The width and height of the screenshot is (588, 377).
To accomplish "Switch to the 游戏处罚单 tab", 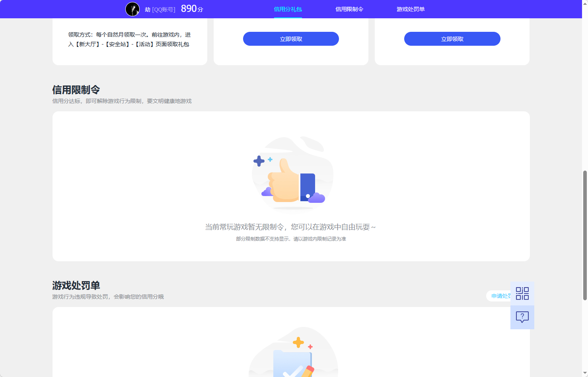I will tap(411, 9).
